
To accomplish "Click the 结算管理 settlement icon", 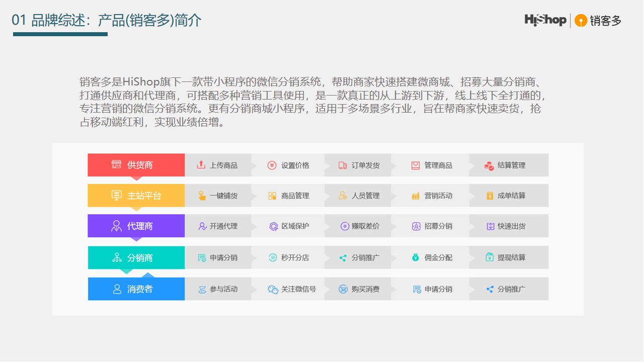I will point(488,165).
